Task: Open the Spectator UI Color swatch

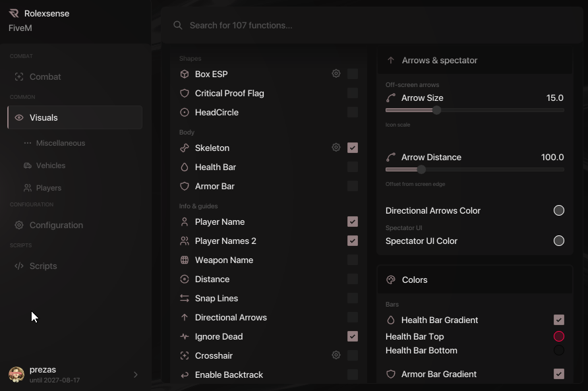Action: 559,241
